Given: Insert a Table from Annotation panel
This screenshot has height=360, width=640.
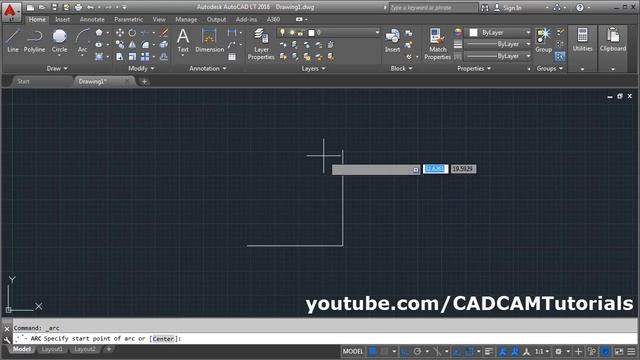Looking at the screenshot, I should click(232, 57).
